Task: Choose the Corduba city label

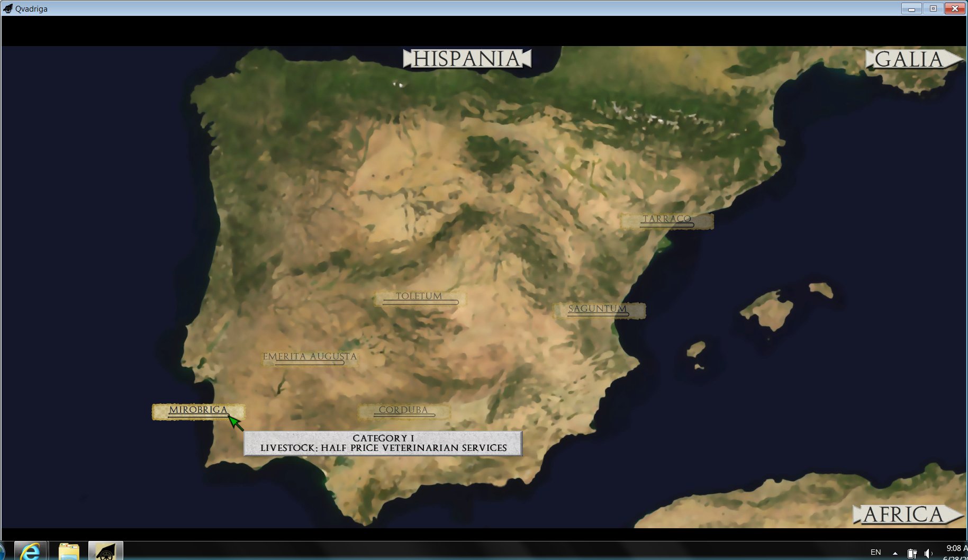Action: pos(404,411)
